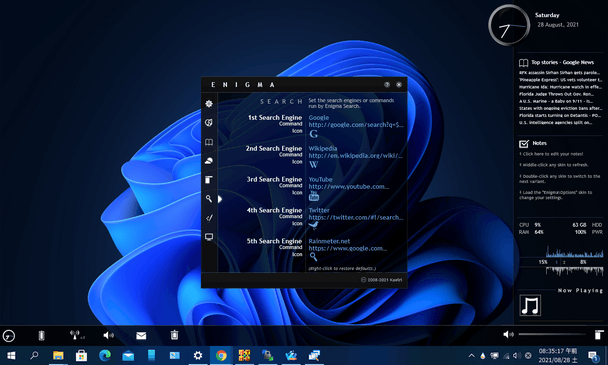Click the Notes heading to edit notes
608x365 pixels.
point(539,143)
